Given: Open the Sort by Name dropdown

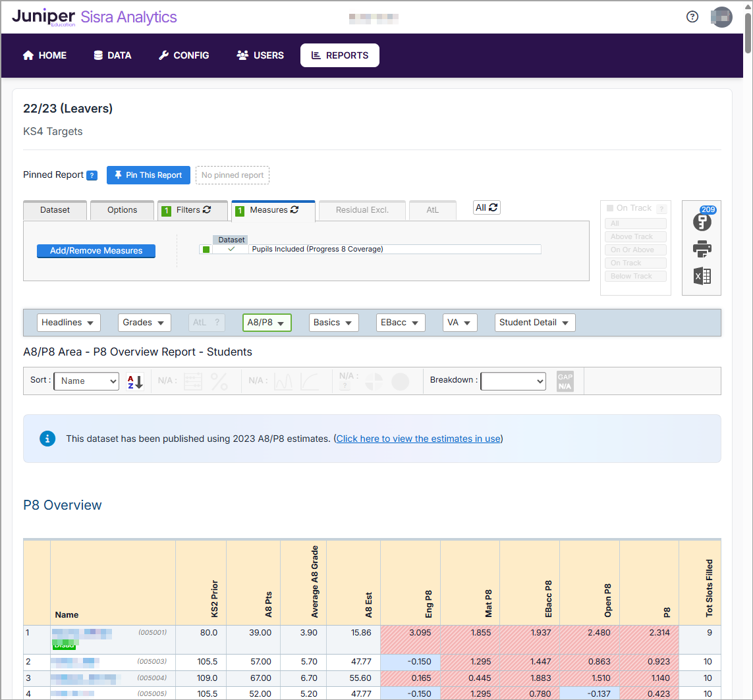Looking at the screenshot, I should tap(86, 381).
